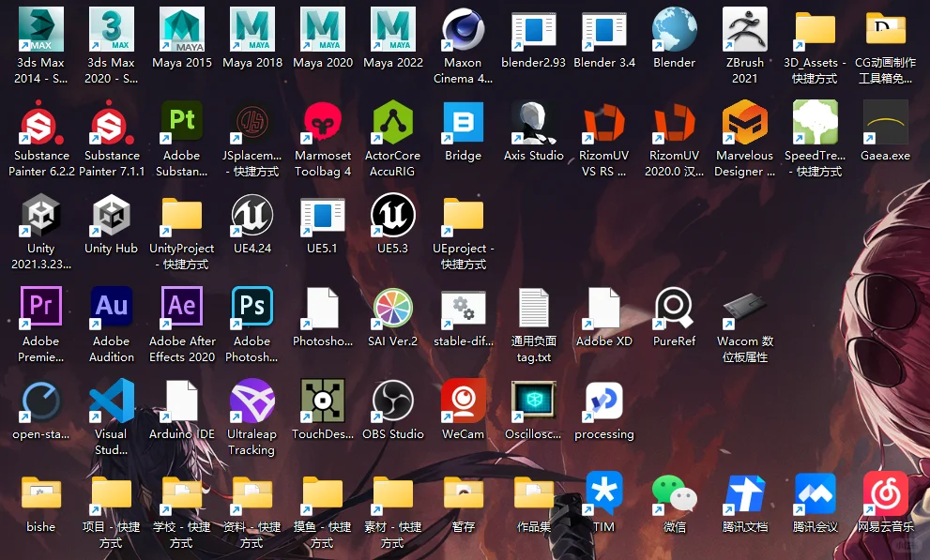This screenshot has height=560, width=930.
Task: Launch 3ds Max 2020 icon
Action: tap(112, 29)
